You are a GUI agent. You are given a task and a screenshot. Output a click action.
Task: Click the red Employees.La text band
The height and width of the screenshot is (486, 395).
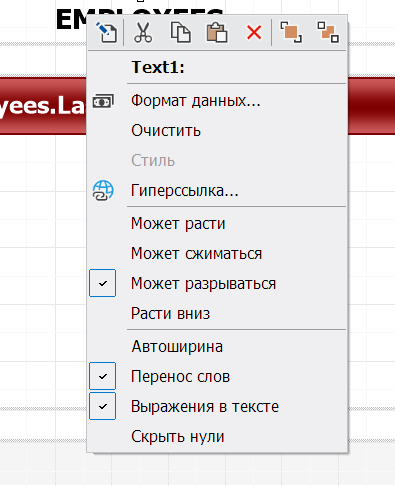(x=43, y=106)
